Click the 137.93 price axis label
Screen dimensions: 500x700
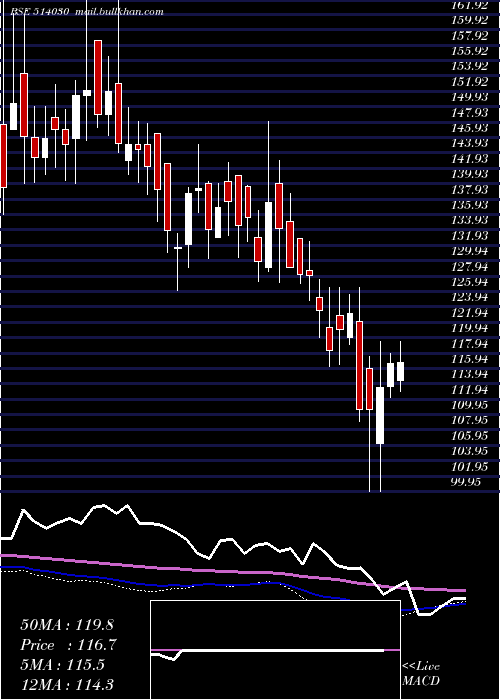point(469,189)
